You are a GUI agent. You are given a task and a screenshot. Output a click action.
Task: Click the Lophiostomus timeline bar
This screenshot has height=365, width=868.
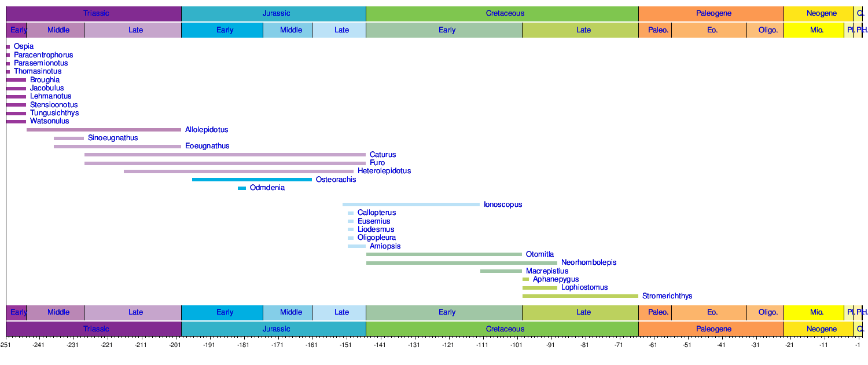pyautogui.click(x=539, y=288)
